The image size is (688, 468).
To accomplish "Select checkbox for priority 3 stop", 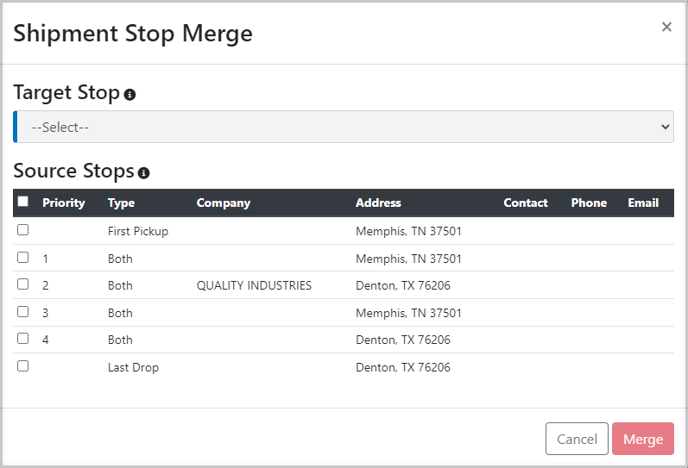I will click(x=23, y=311).
